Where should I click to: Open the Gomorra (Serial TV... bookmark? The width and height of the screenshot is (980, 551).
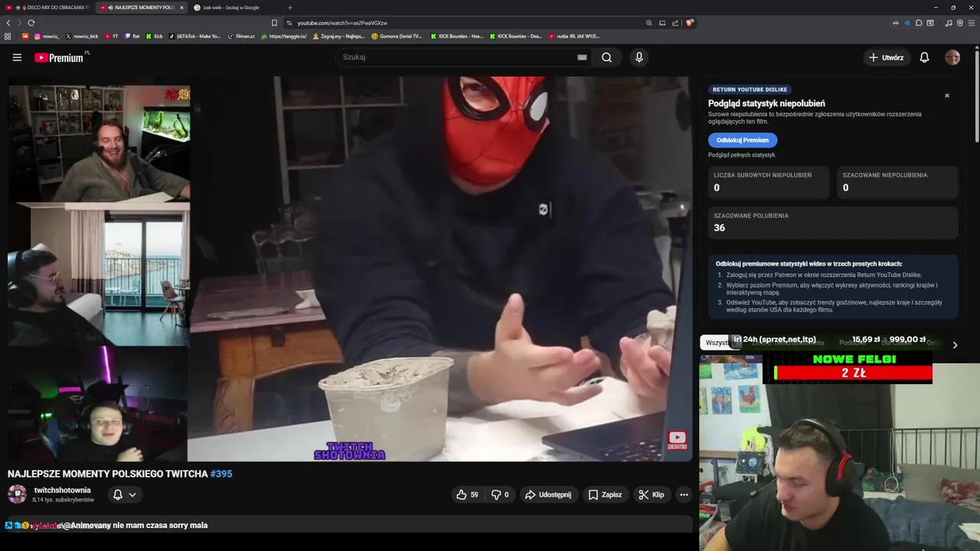pos(397,36)
